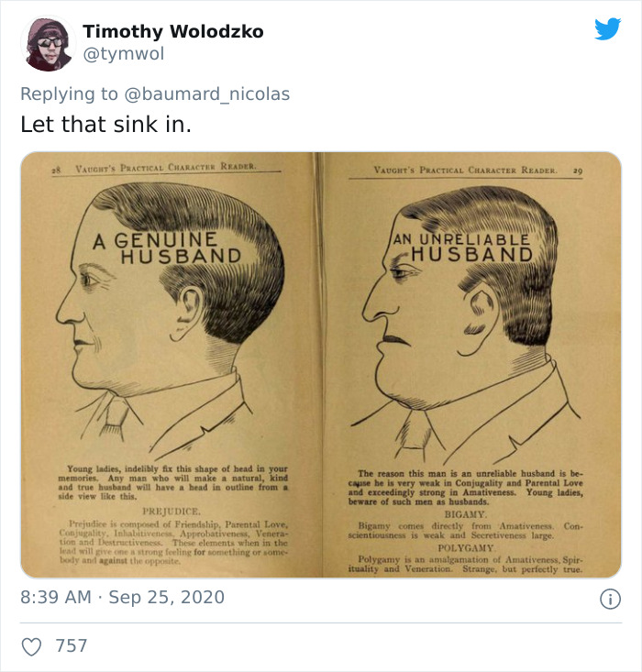Screen dimensions: 642x672
Task: Visit the @baumard_nicolas profile link
Action: pos(207,94)
